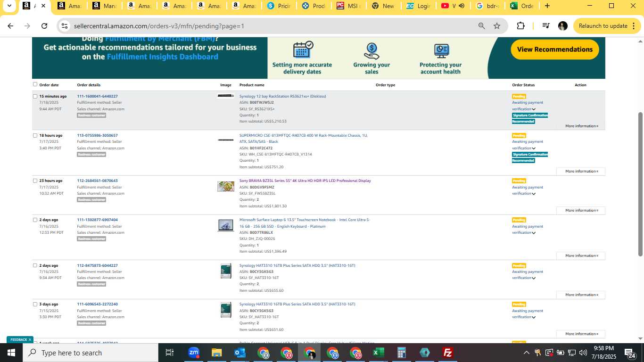Viewport: 644px width, 362px height.
Task: Bookmark this page with the star icon
Action: coord(497,26)
